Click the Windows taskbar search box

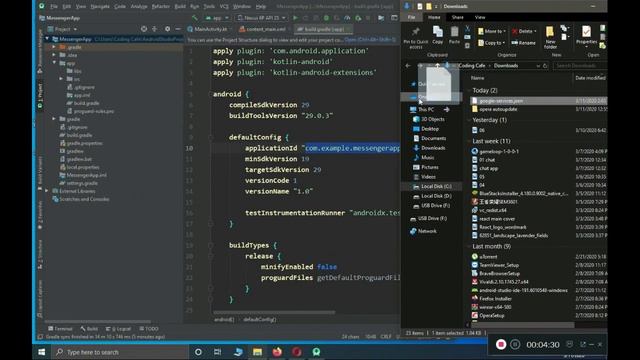[120, 352]
